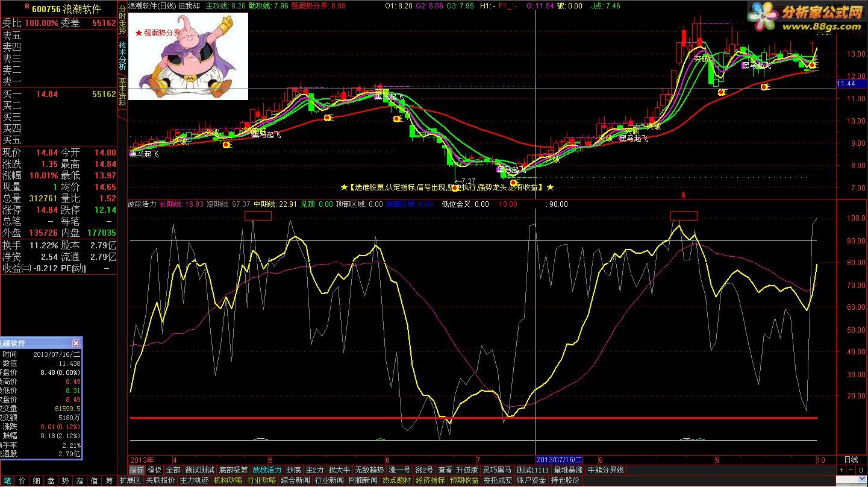Open the 行业攻略 tab
This screenshot has height=487, width=868.
point(261,480)
